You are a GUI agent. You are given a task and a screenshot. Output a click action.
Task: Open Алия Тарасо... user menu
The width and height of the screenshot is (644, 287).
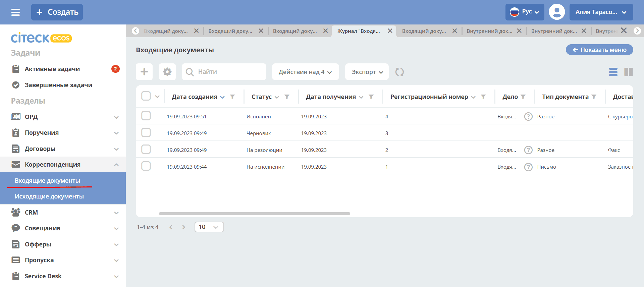pos(601,12)
